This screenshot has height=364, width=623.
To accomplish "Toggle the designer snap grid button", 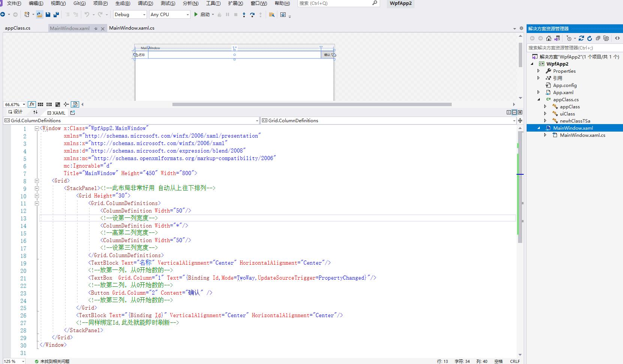I will coord(40,104).
